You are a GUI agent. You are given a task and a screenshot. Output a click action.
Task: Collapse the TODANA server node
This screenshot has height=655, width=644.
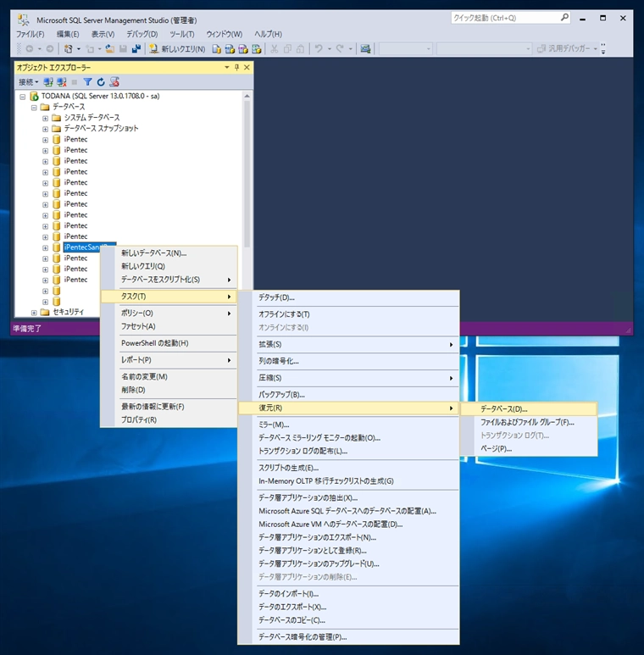[x=23, y=97]
